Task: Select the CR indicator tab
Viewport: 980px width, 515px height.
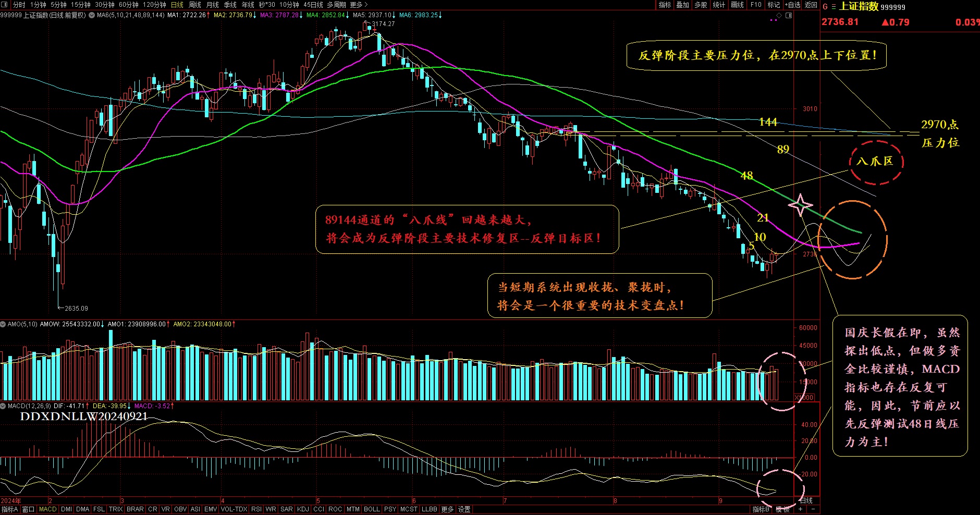Action: coord(153,509)
